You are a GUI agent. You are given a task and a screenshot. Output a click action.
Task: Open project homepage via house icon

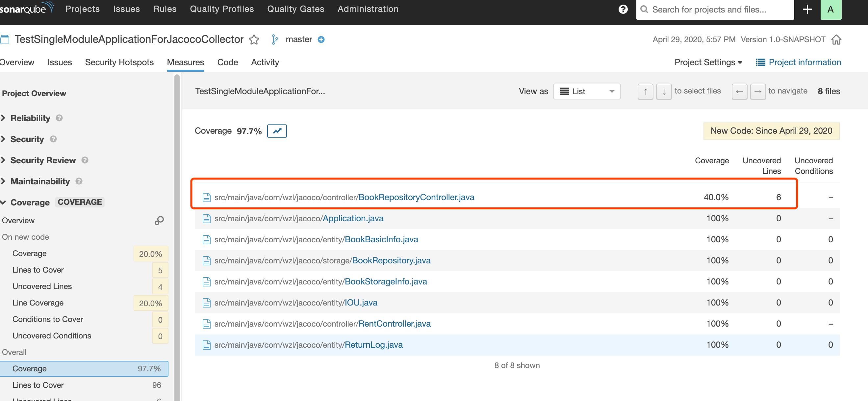pyautogui.click(x=836, y=40)
